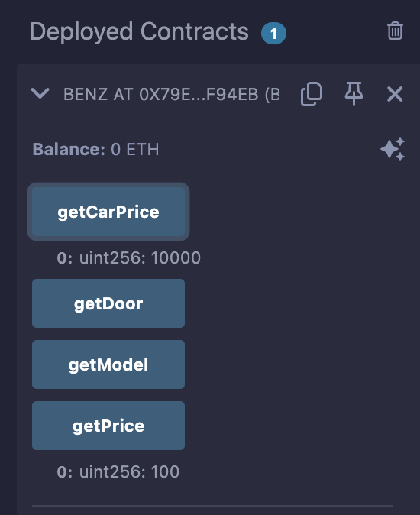Click the 0: index before uint256: 100

click(x=65, y=472)
